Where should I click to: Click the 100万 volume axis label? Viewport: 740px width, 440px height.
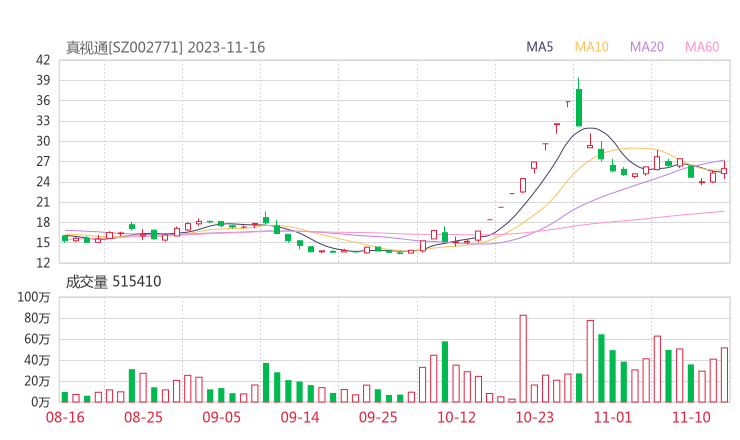point(34,297)
